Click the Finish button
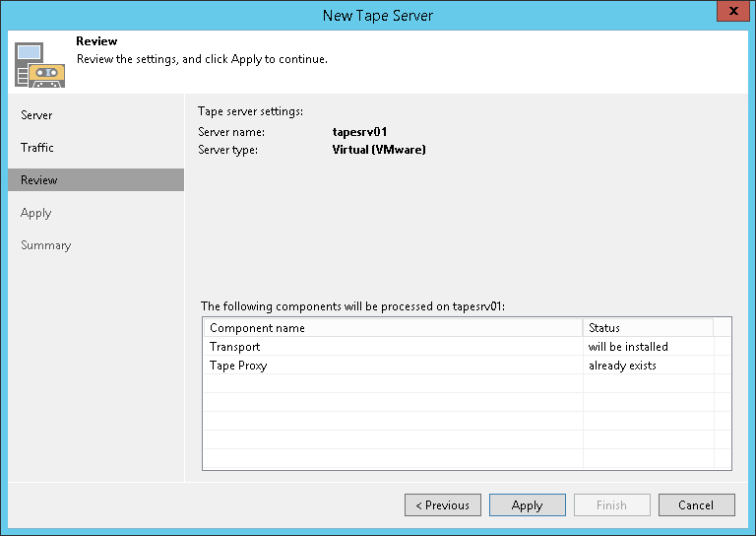The image size is (756, 536). [x=611, y=505]
